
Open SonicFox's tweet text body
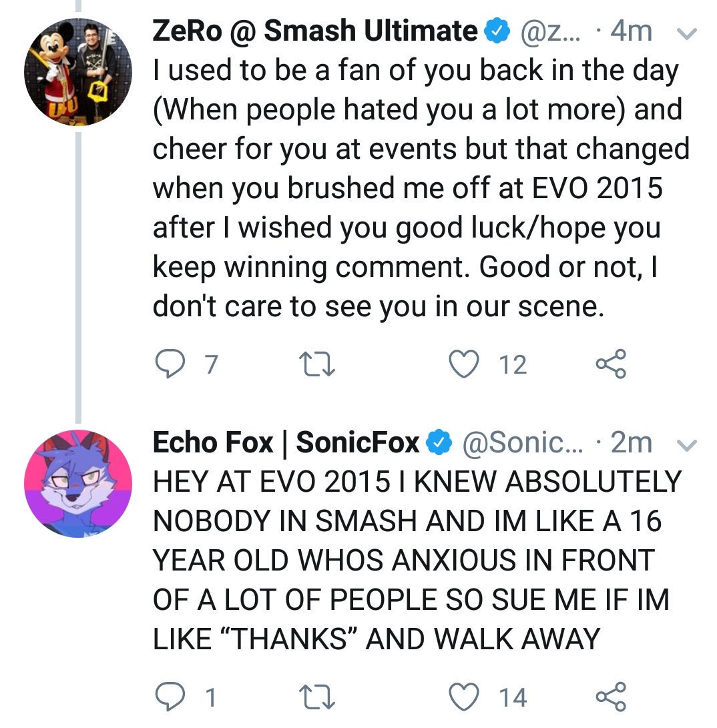(417, 560)
